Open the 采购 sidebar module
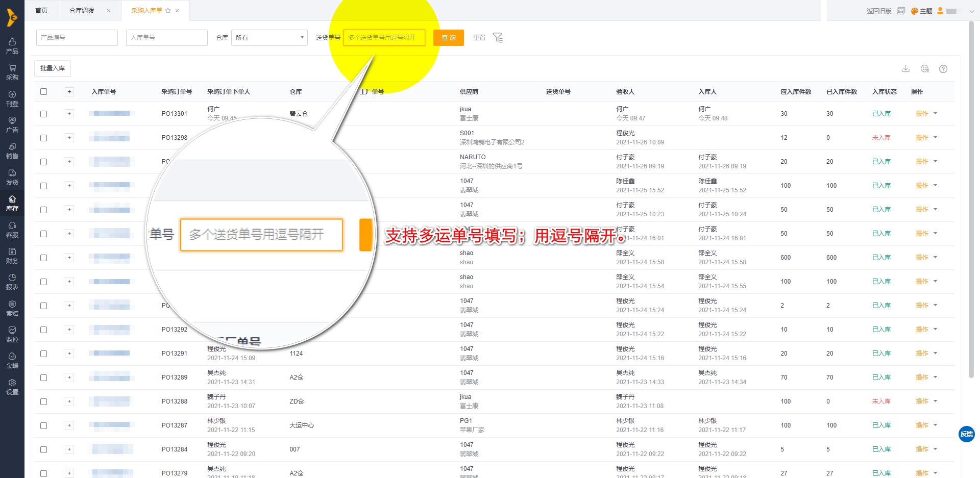This screenshot has height=478, width=980. 12,72
